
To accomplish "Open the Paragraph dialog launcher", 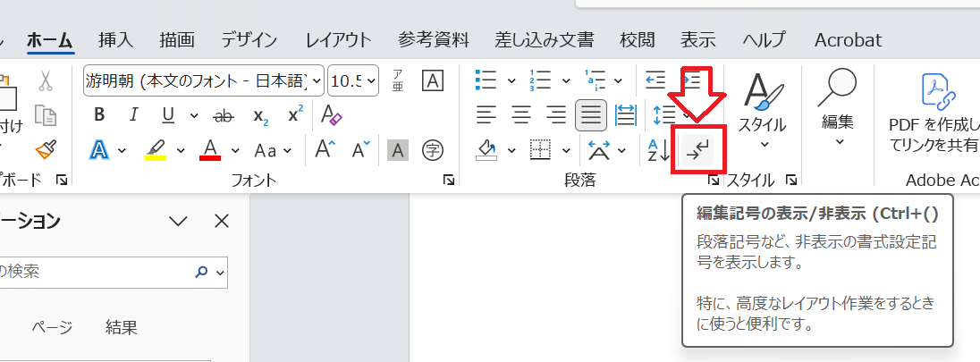I will (x=714, y=180).
